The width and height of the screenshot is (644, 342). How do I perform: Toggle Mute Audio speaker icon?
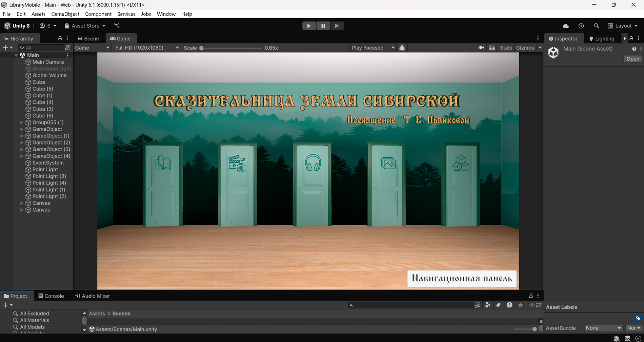point(481,48)
